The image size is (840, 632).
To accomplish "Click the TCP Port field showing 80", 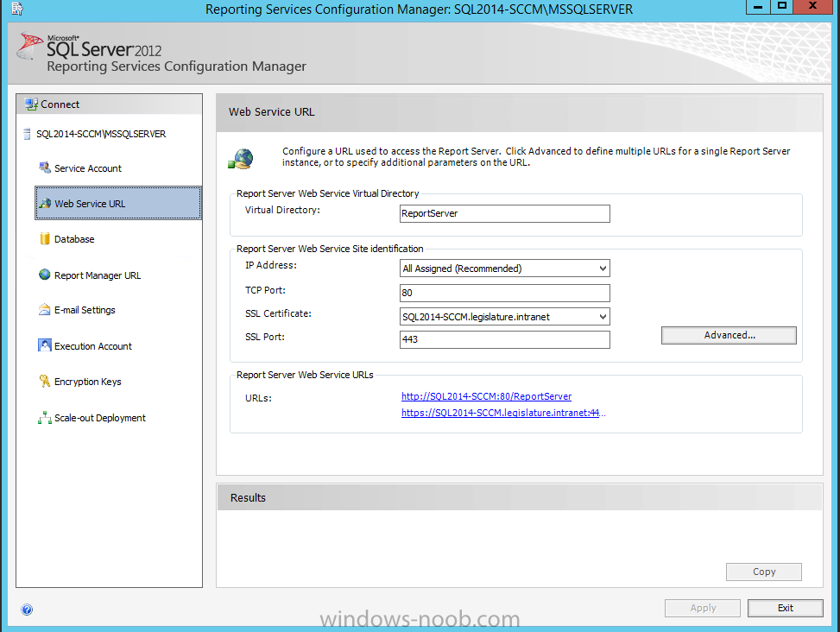I will click(x=505, y=293).
